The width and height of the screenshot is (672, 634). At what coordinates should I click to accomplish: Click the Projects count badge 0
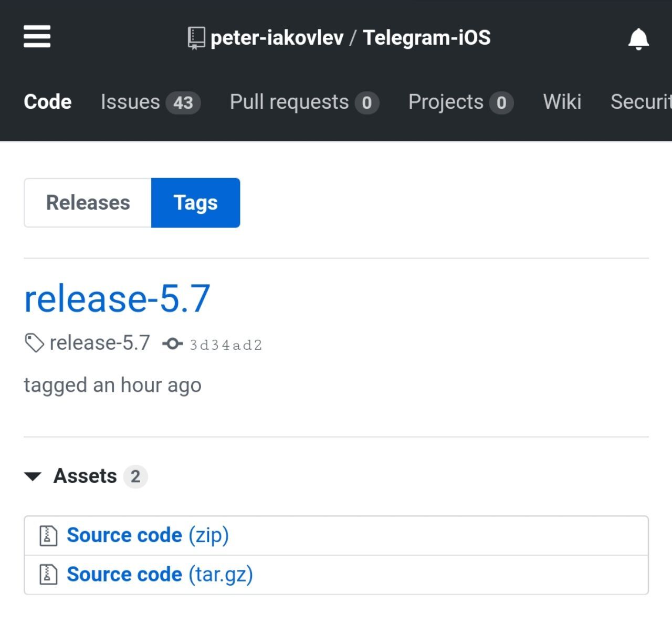501,103
